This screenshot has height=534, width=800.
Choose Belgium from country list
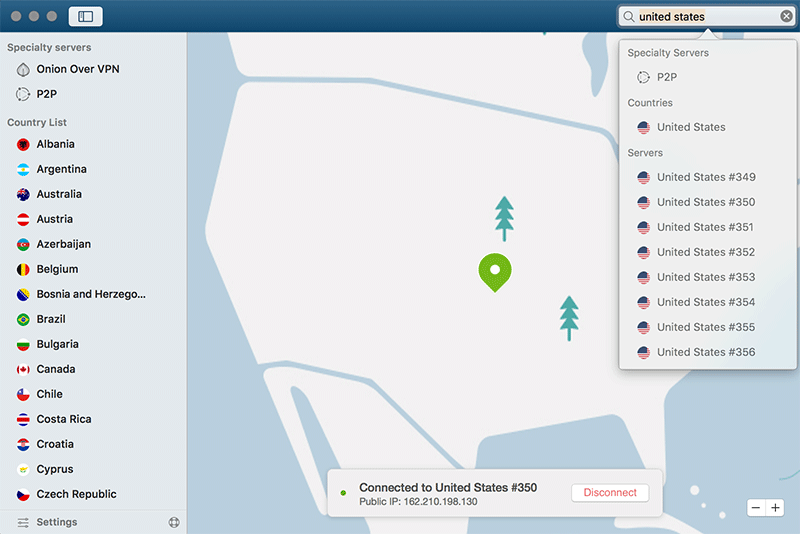(58, 269)
